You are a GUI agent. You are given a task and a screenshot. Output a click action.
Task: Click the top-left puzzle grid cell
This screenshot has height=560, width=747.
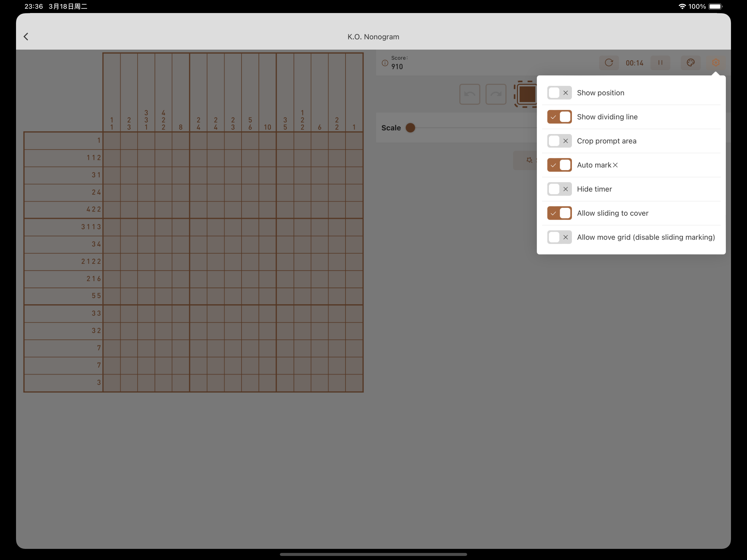112,141
